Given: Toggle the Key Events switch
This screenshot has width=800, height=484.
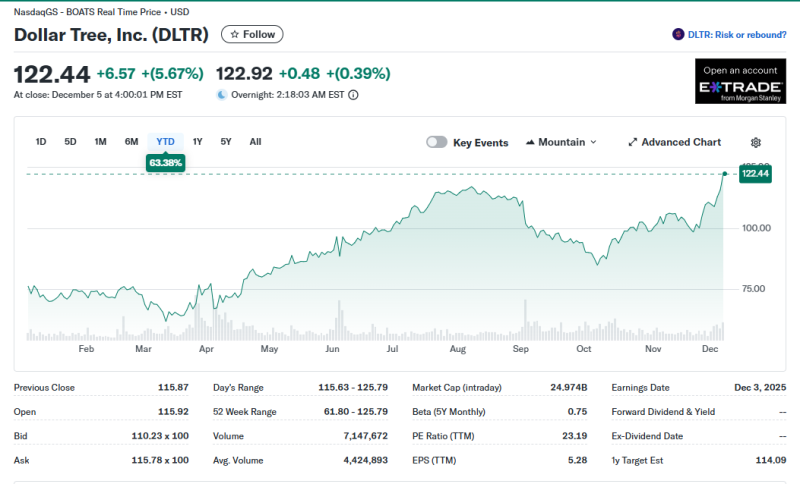Looking at the screenshot, I should point(437,142).
